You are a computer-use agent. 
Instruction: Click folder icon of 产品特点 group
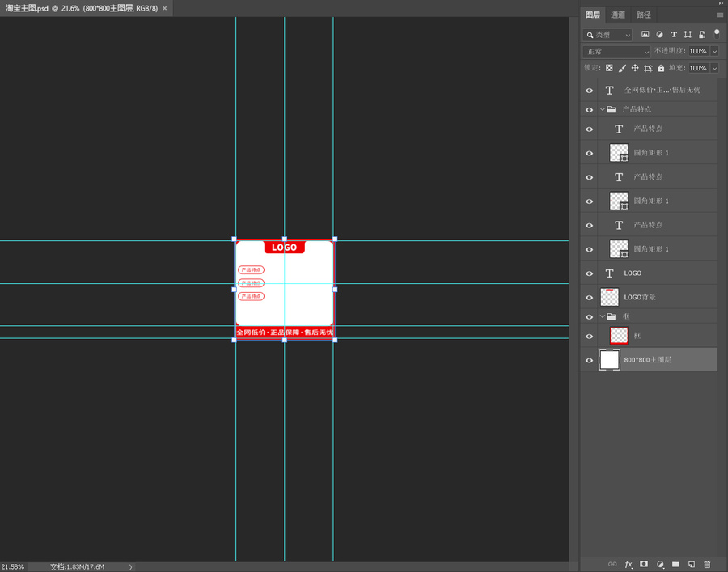point(612,109)
